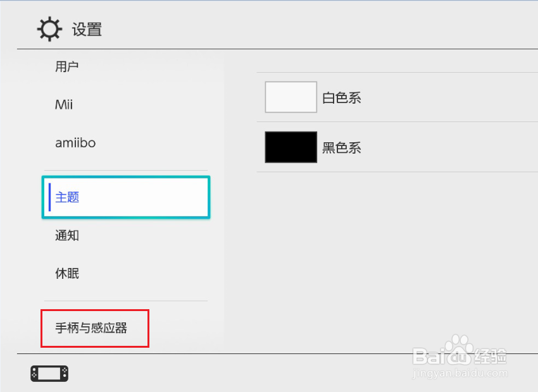Go to the 休眠 settings
Viewport: 538px width, 392px height.
(67, 274)
